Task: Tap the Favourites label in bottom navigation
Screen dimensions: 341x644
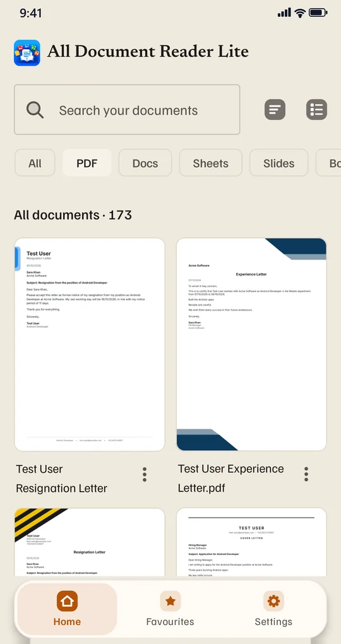Action: [x=170, y=621]
